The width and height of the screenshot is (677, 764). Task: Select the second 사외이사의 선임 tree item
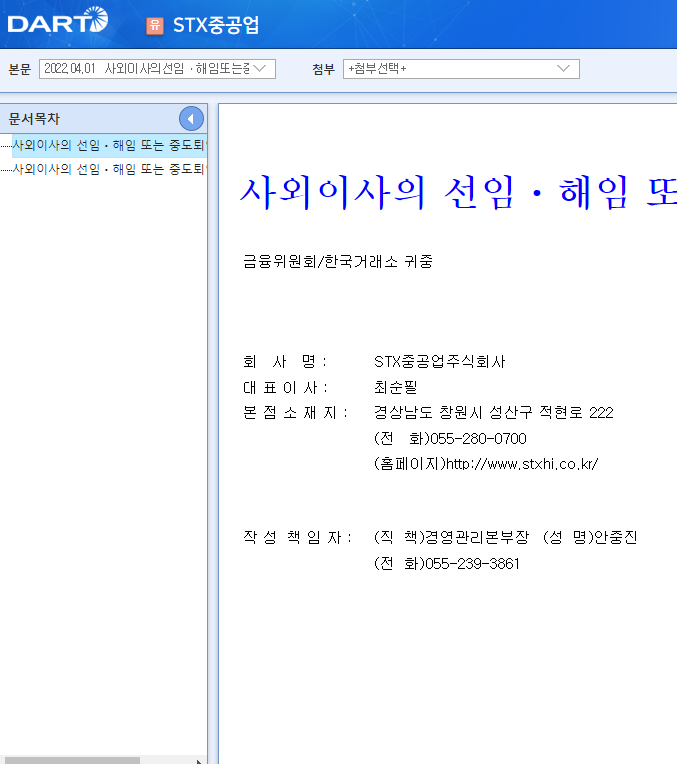pyautogui.click(x=109, y=169)
